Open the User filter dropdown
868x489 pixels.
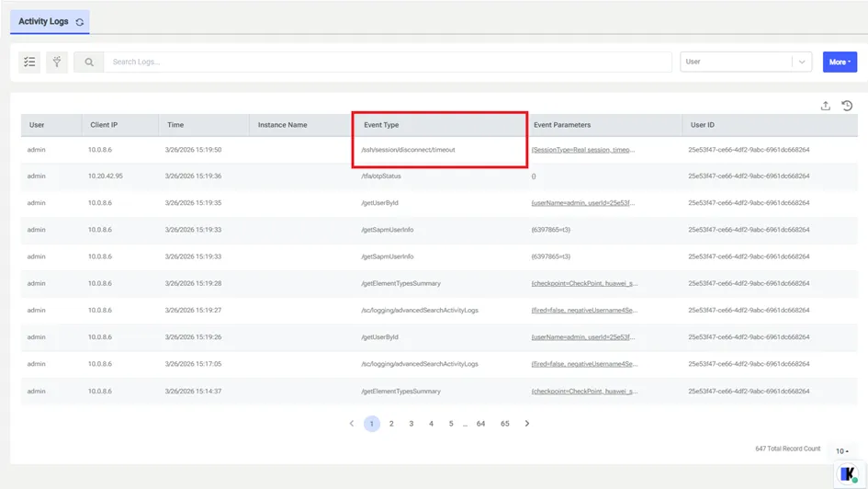point(746,62)
